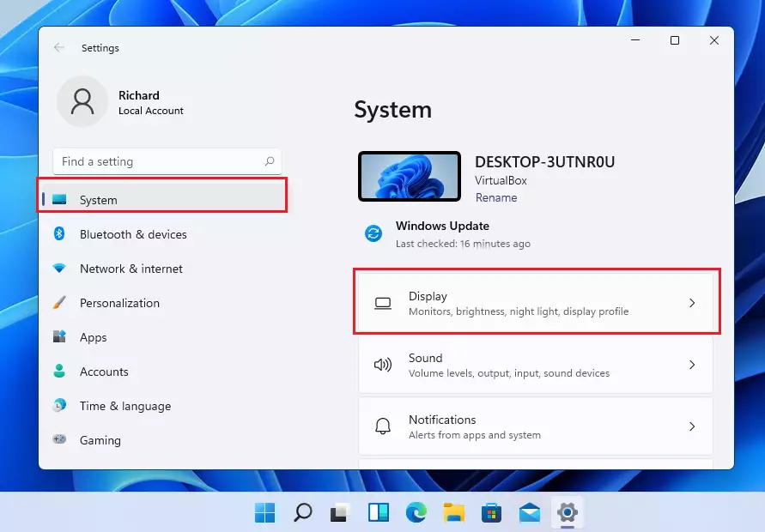
Task: Open Personalization paintbrush entry
Action: pos(59,303)
